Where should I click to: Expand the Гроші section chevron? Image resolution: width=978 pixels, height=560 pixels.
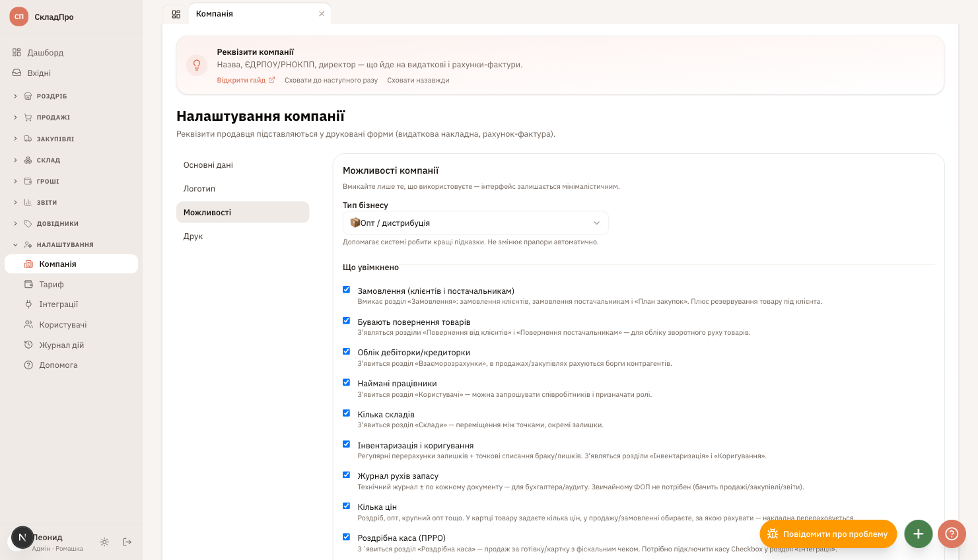pos(15,181)
